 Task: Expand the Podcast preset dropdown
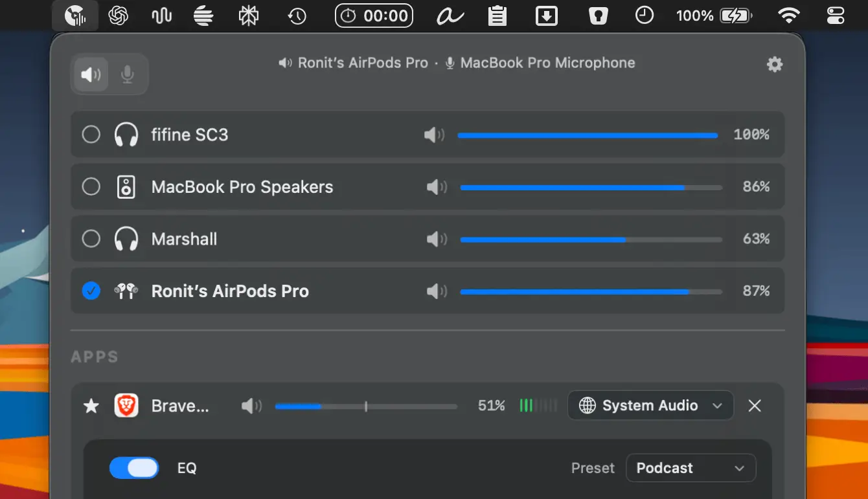tap(691, 468)
